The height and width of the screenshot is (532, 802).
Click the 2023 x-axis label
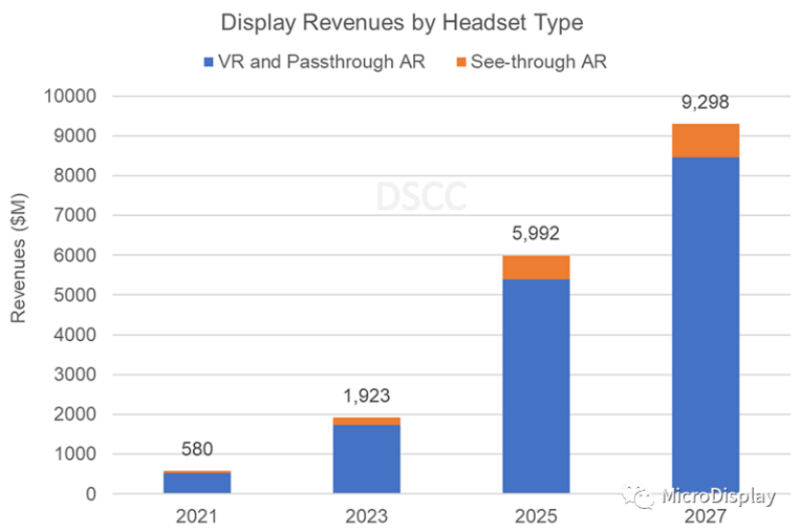367,517
